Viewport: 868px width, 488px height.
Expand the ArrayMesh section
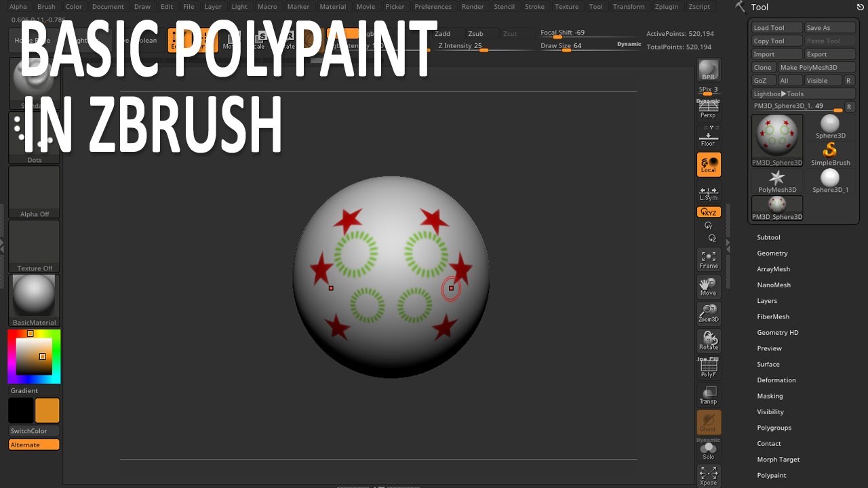click(773, 269)
